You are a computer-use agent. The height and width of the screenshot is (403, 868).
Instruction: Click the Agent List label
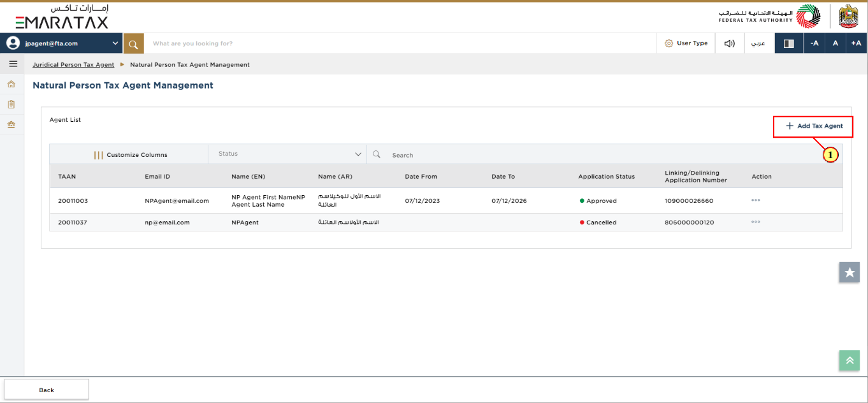click(65, 120)
